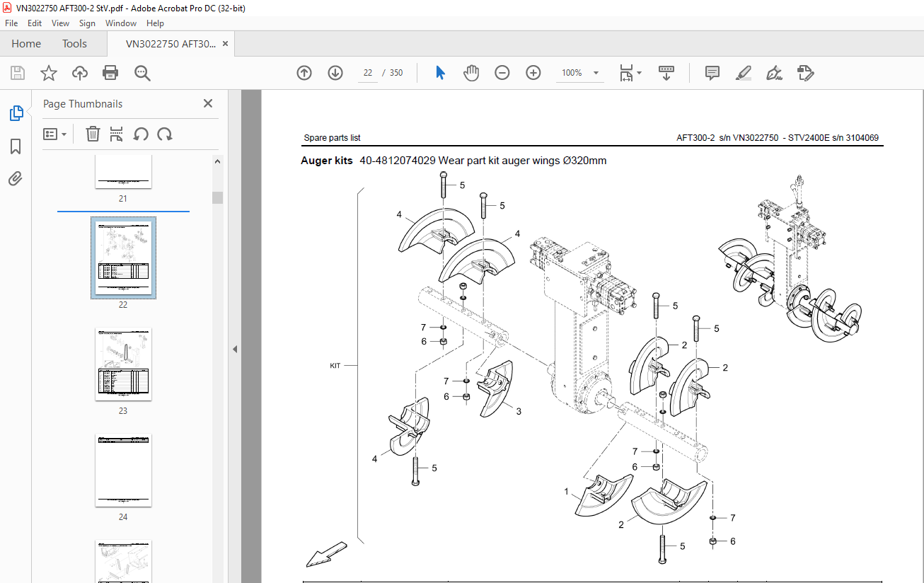Screen dimensions: 924x583
Task: Open the Help menu
Action: (x=155, y=23)
